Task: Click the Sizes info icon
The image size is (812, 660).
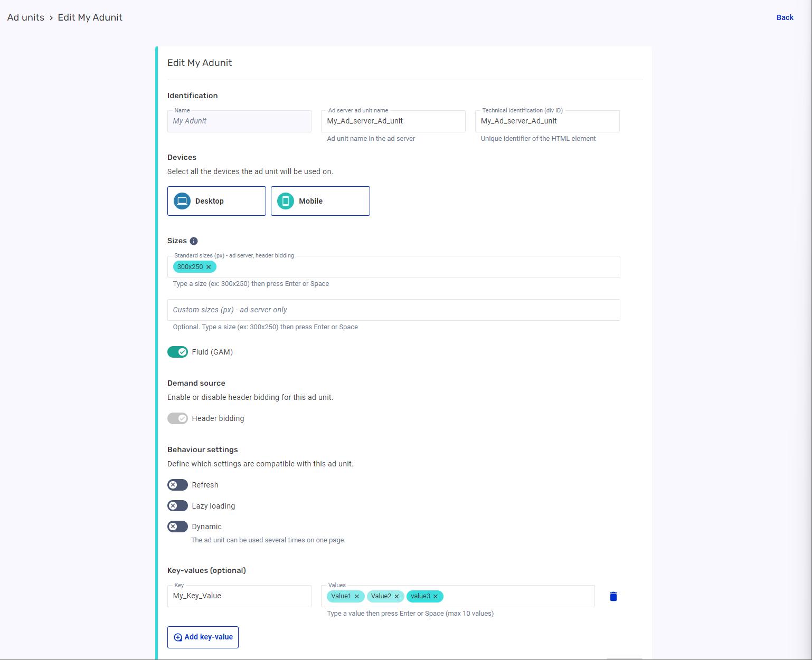Action: 194,241
